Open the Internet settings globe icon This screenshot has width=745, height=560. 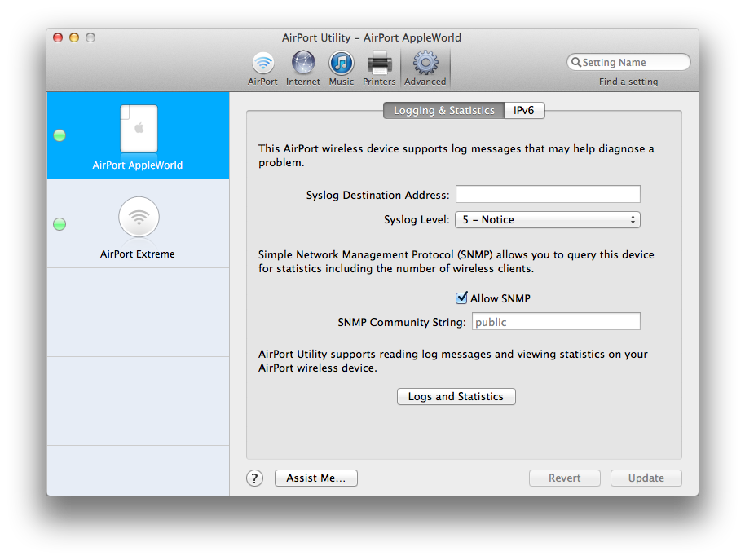tap(303, 68)
